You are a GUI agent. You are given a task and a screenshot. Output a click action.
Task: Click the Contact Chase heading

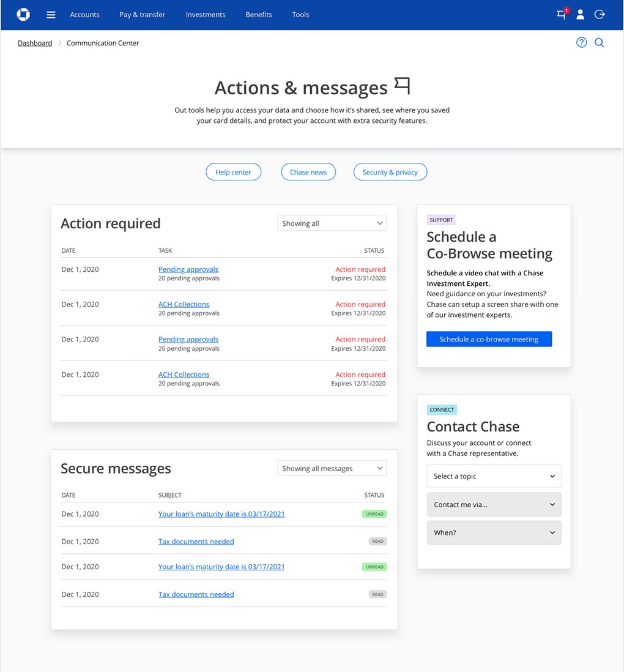[x=474, y=427]
